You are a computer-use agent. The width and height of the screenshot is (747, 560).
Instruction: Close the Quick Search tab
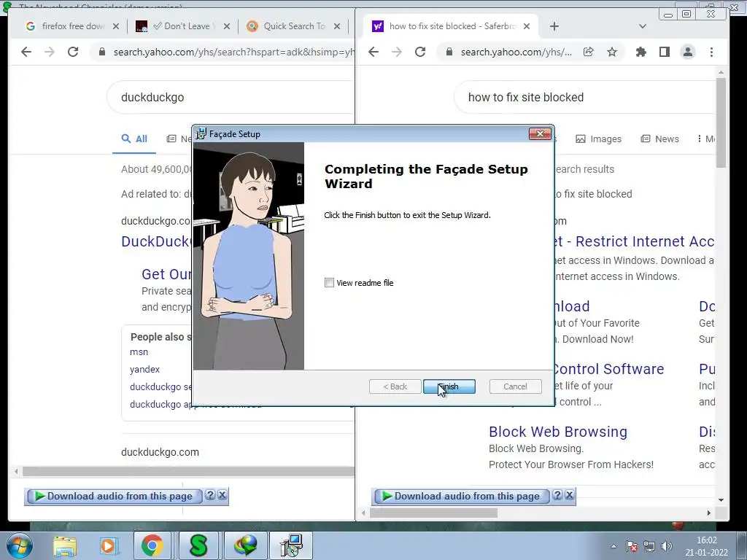coord(337,26)
